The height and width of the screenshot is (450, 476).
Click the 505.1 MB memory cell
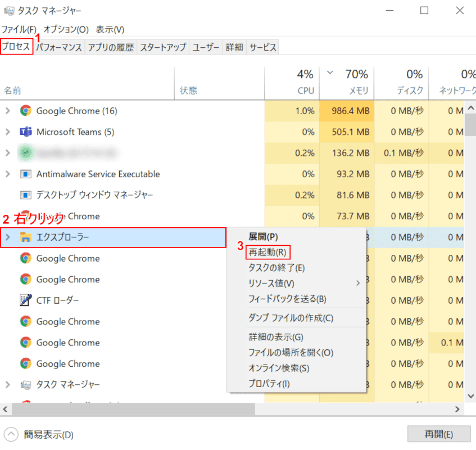pyautogui.click(x=347, y=132)
